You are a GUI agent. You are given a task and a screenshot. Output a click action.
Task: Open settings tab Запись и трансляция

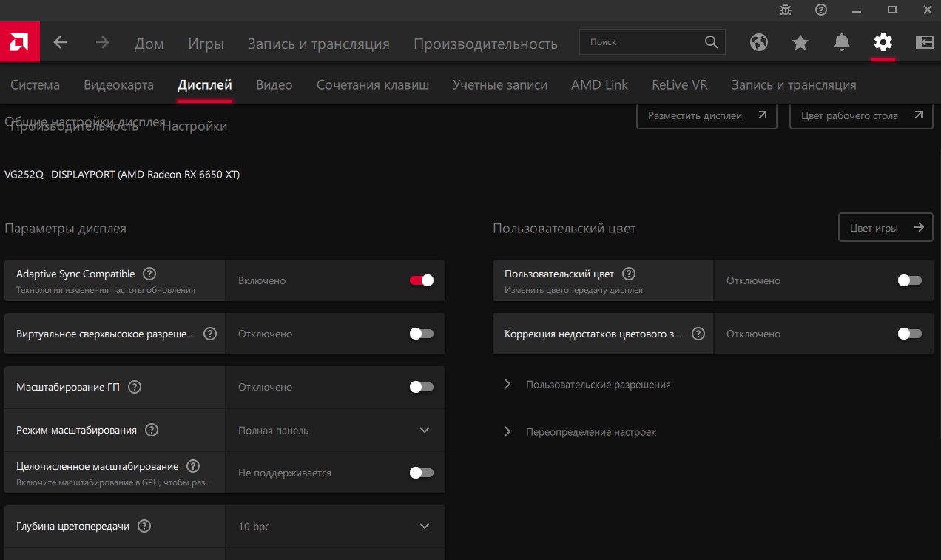point(794,84)
